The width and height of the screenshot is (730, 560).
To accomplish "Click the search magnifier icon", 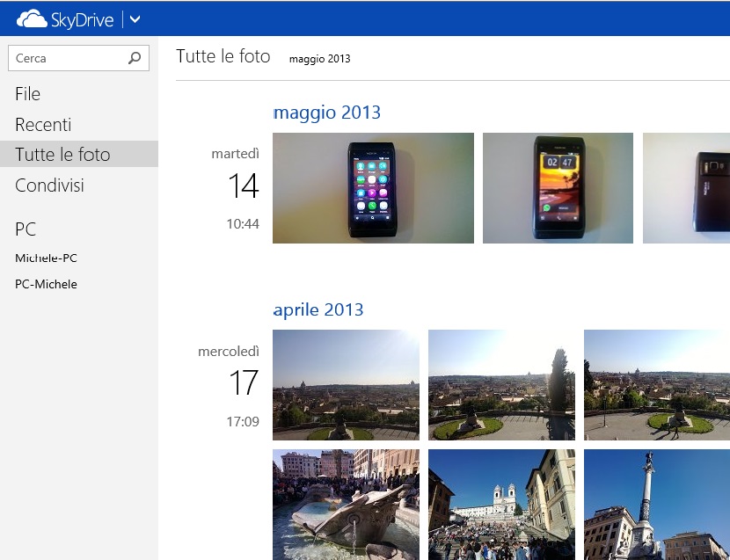I will (135, 58).
